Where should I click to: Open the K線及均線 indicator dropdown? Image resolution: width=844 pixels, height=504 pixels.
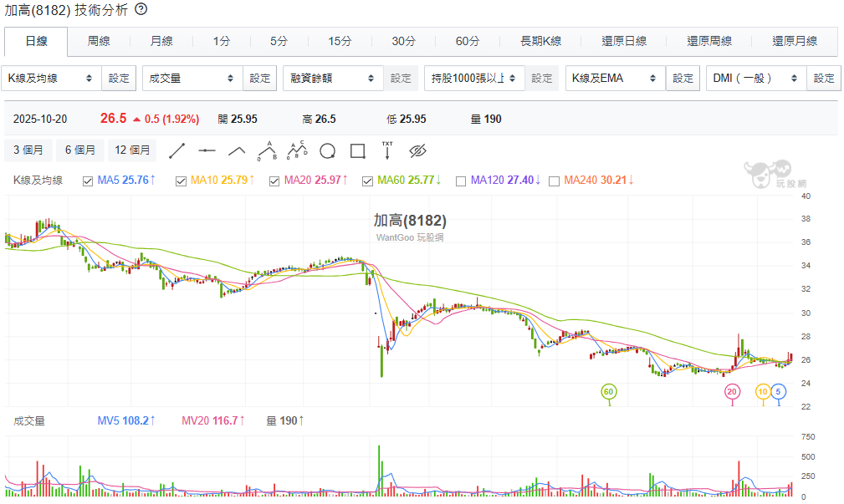[50, 79]
